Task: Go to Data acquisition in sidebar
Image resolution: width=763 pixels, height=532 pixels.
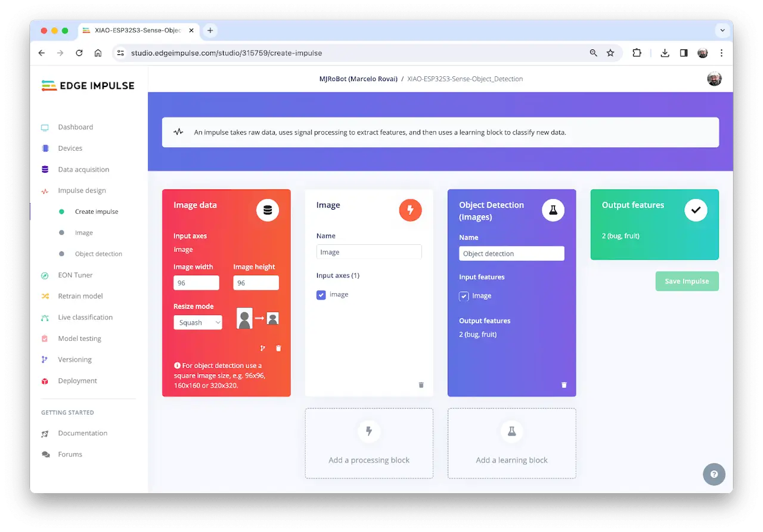Action: (83, 170)
